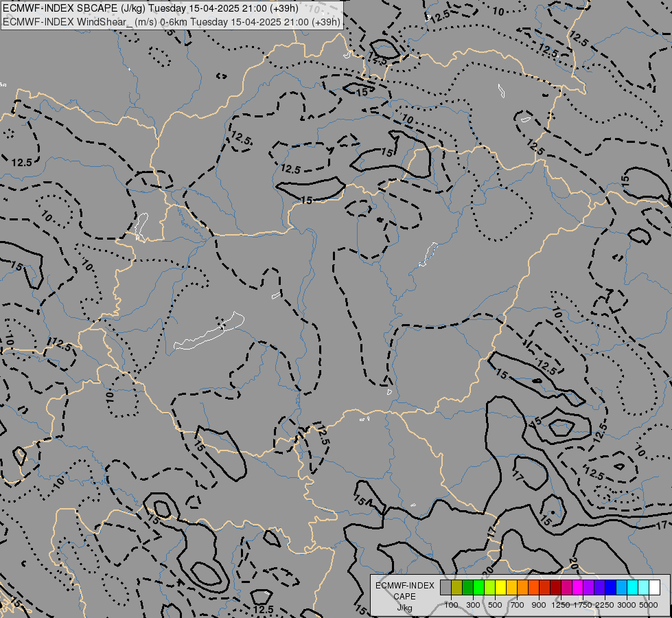Select the 2250 legend tick label
672x618 pixels.
(605, 605)
